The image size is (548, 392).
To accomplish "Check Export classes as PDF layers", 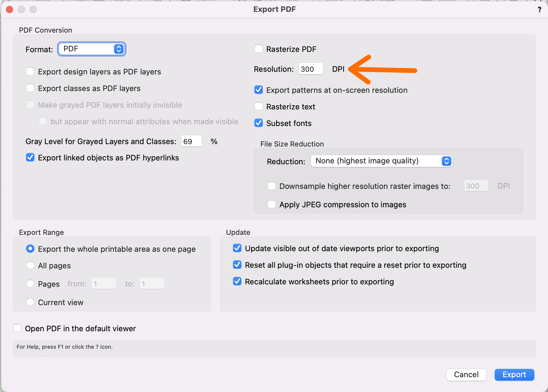I will click(x=30, y=88).
